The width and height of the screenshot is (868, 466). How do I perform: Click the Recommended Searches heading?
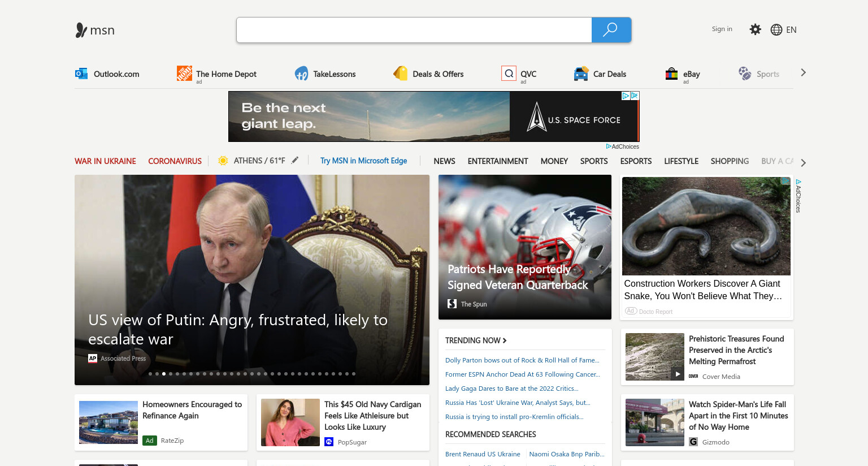pos(491,434)
